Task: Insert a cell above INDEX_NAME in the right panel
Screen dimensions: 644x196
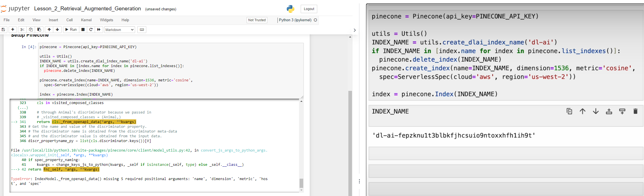Action: (x=609, y=111)
